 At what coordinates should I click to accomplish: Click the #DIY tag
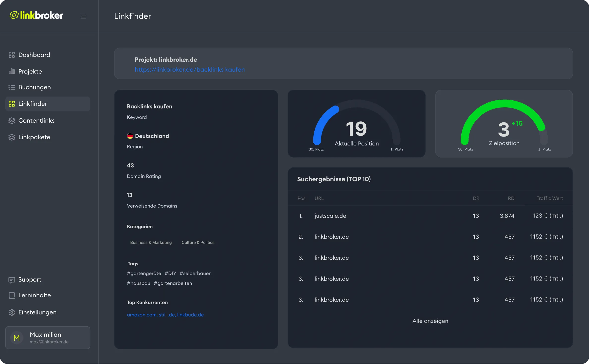(170, 273)
